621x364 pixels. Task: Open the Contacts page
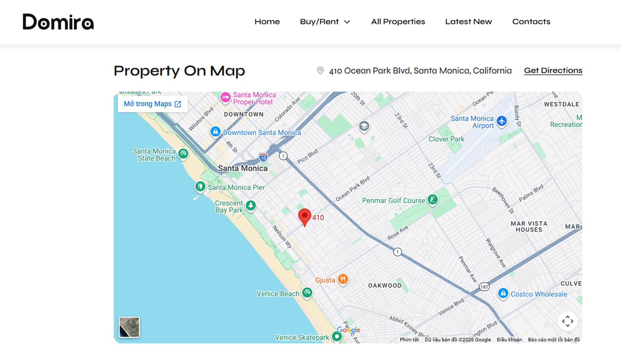point(531,22)
